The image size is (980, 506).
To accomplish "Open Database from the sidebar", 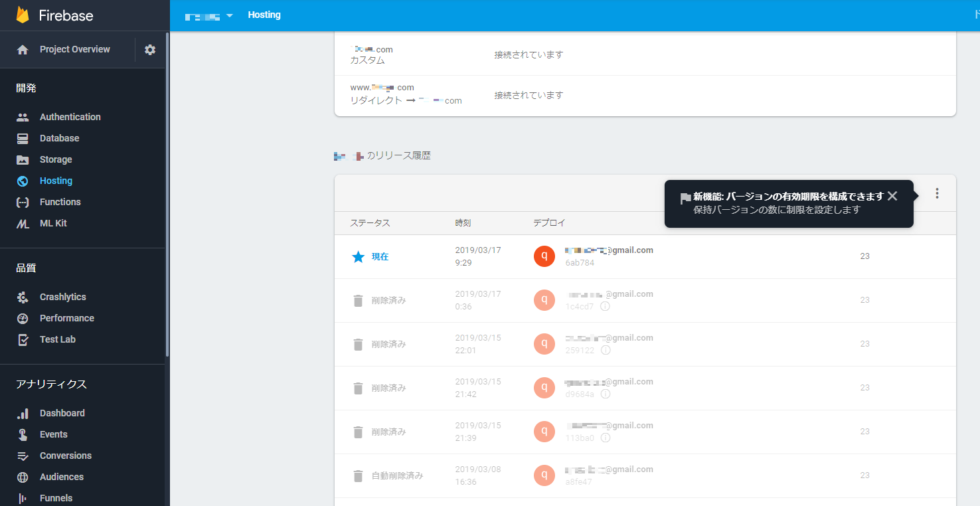I will pos(59,138).
